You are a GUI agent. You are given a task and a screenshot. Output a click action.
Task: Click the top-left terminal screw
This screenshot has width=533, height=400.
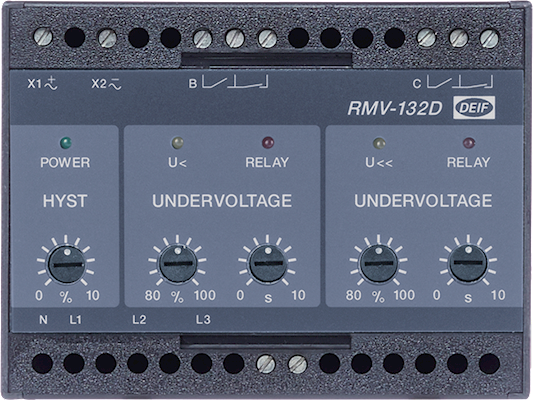[43, 37]
